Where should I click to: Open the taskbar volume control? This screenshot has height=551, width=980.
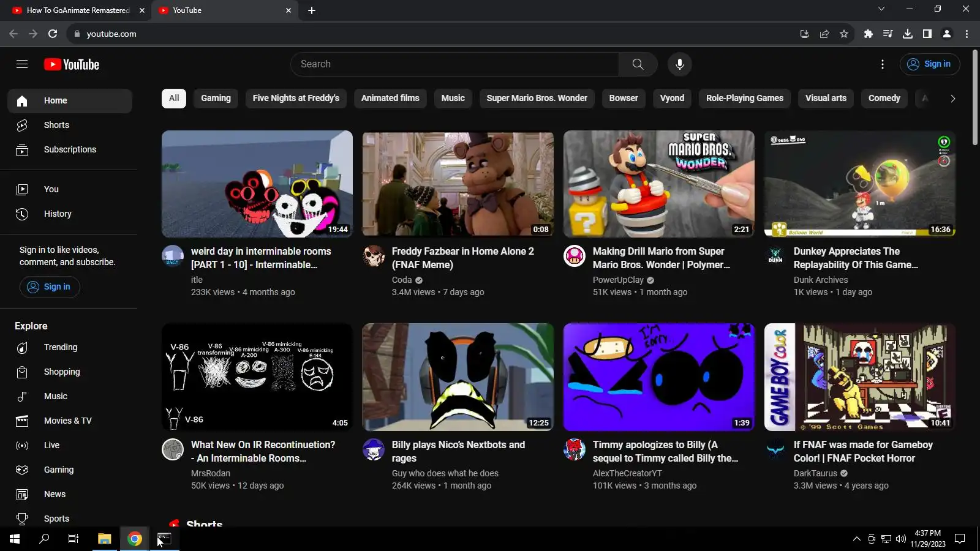pyautogui.click(x=900, y=539)
